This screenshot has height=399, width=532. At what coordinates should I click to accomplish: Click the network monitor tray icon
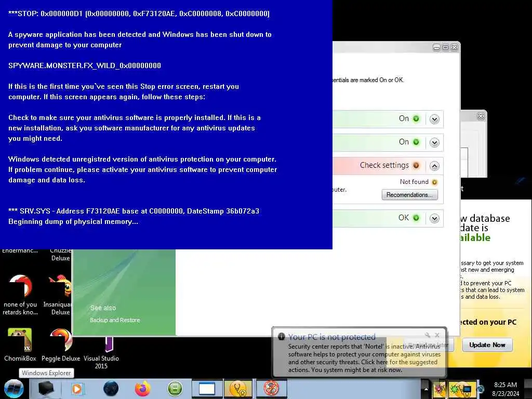click(x=467, y=389)
